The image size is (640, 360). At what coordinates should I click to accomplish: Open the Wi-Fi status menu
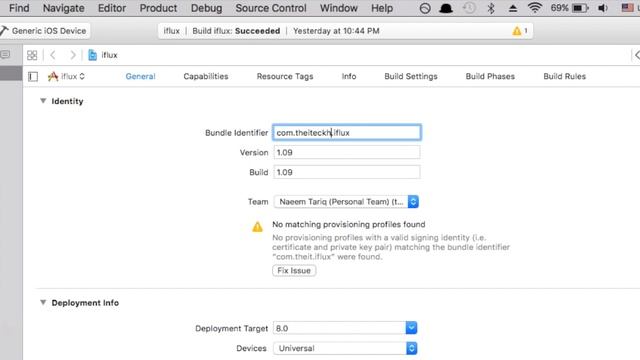(534, 8)
